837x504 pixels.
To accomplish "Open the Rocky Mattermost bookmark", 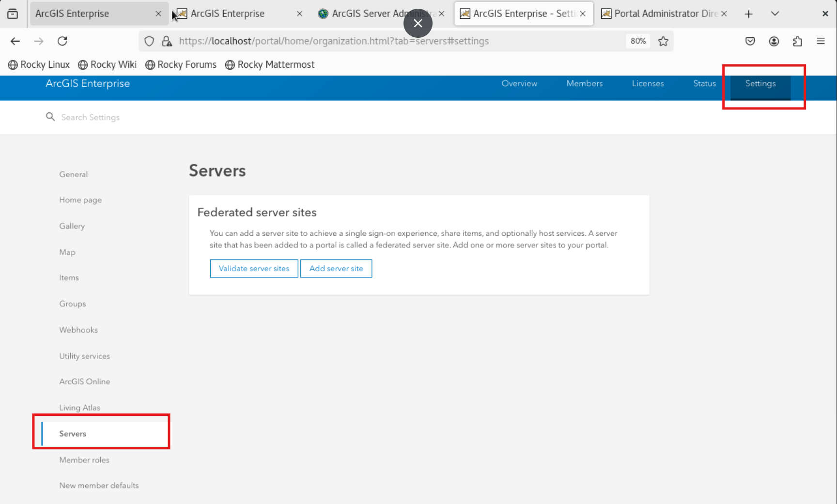I will [x=270, y=64].
